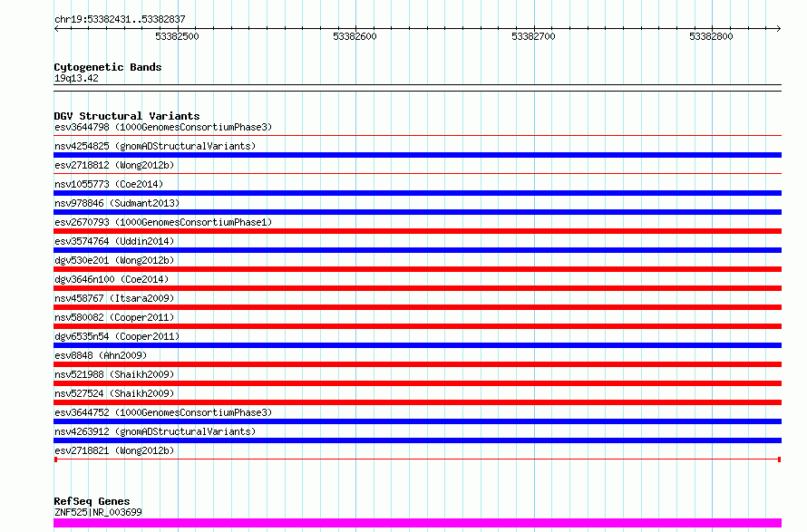Click the blue bar under dgv6535n54
807x532 pixels.
[x=417, y=345]
